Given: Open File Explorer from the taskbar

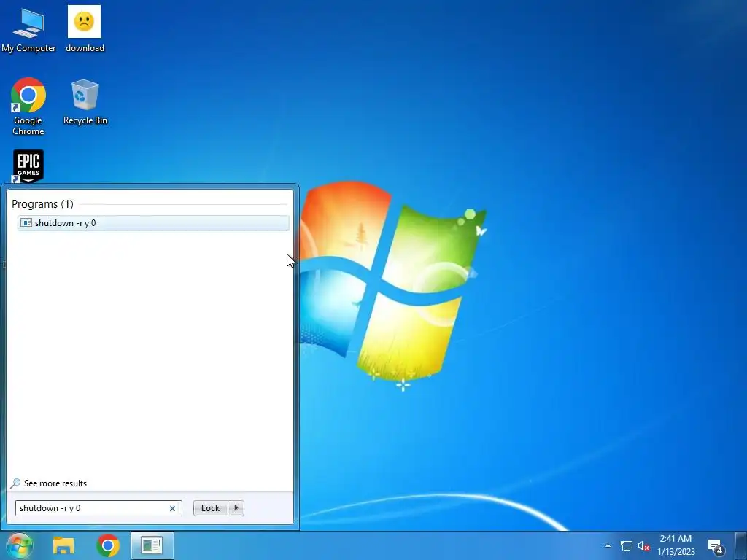Looking at the screenshot, I should (63, 545).
